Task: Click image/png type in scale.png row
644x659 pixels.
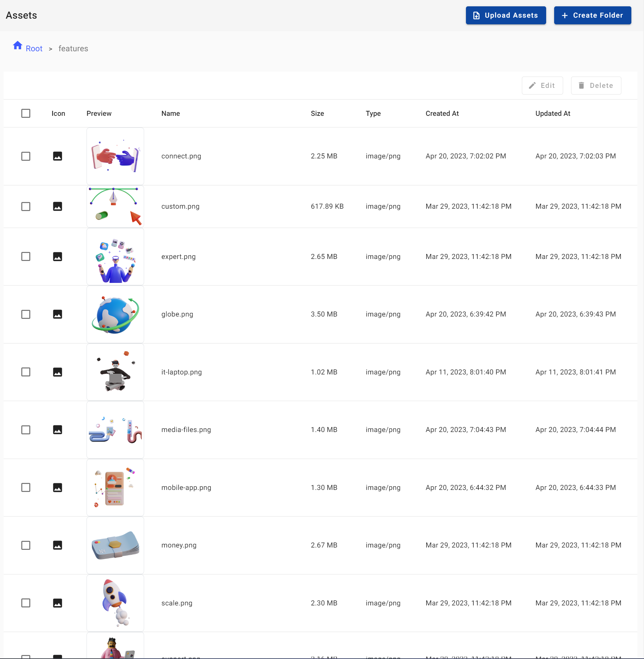Action: 383,603
